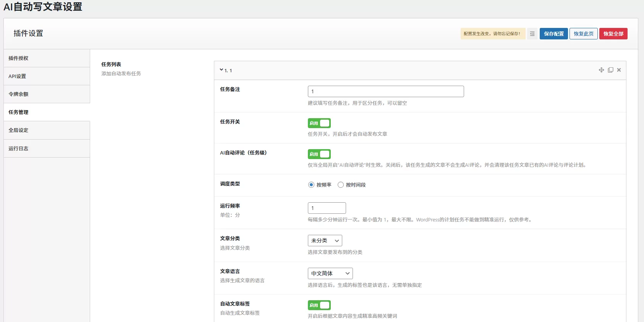Click the red 恢复全部 button
The image size is (644, 322).
[613, 34]
